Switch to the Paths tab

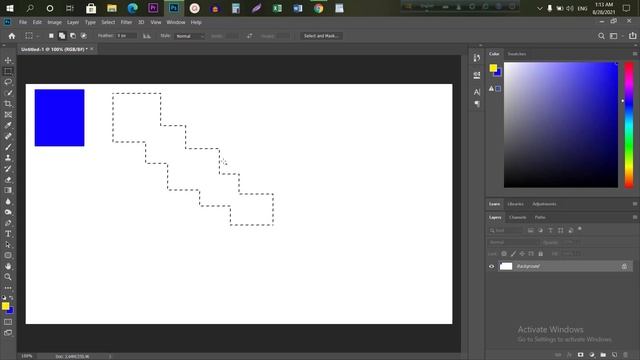click(540, 218)
